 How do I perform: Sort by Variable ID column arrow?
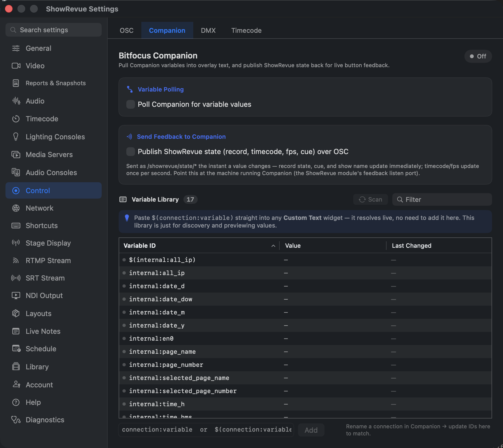pyautogui.click(x=273, y=246)
